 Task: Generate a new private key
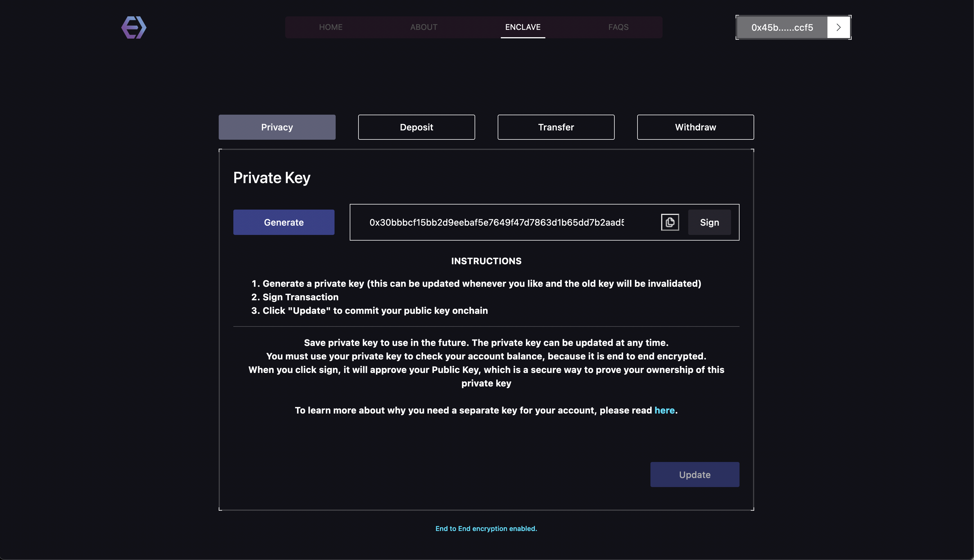(x=284, y=222)
